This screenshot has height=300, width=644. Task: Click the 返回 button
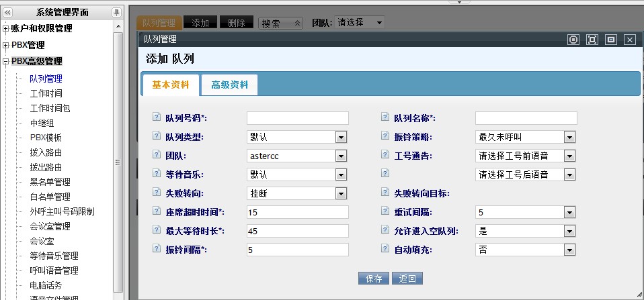click(407, 279)
